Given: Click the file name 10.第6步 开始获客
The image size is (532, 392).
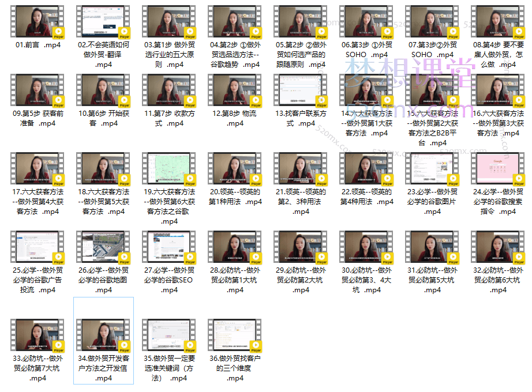Looking at the screenshot, I should click(x=103, y=118).
